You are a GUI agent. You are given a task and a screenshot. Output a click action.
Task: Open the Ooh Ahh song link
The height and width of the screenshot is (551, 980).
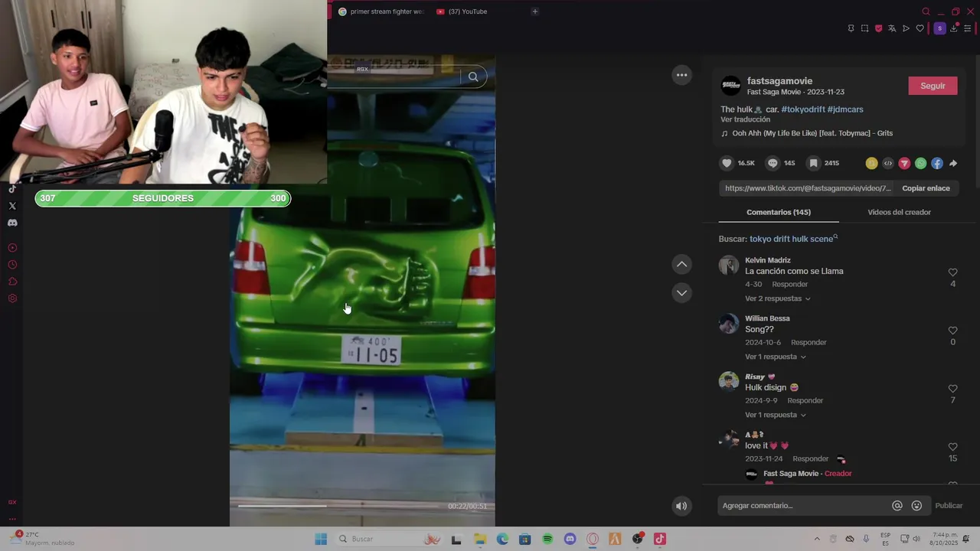(812, 133)
